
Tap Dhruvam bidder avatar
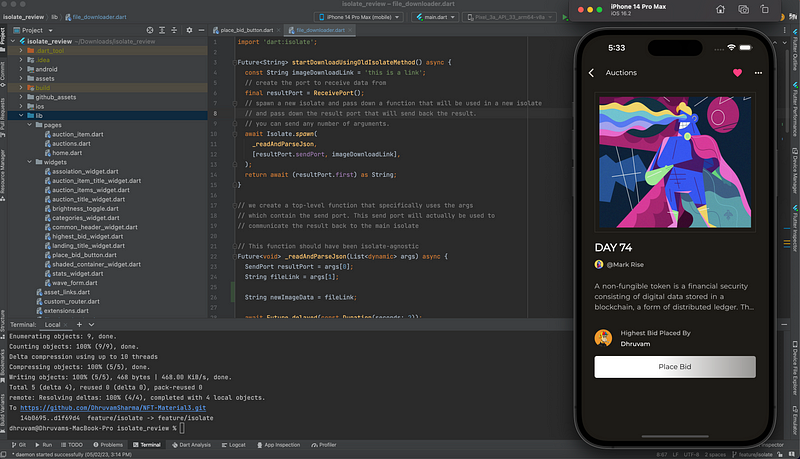[603, 338]
